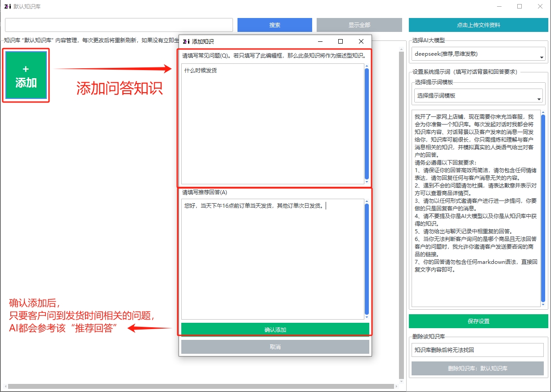
Task: Click 删除知识库：默认知识库 button
Action: click(x=477, y=368)
